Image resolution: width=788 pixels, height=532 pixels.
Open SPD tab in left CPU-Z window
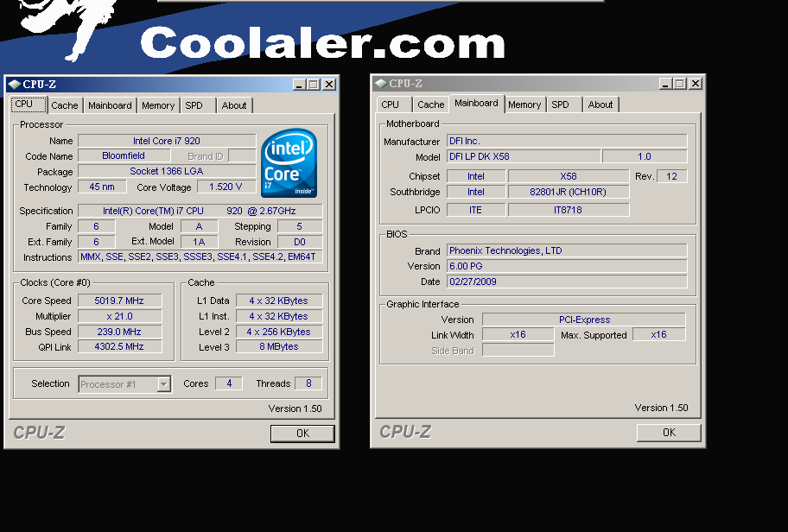pyautogui.click(x=198, y=105)
